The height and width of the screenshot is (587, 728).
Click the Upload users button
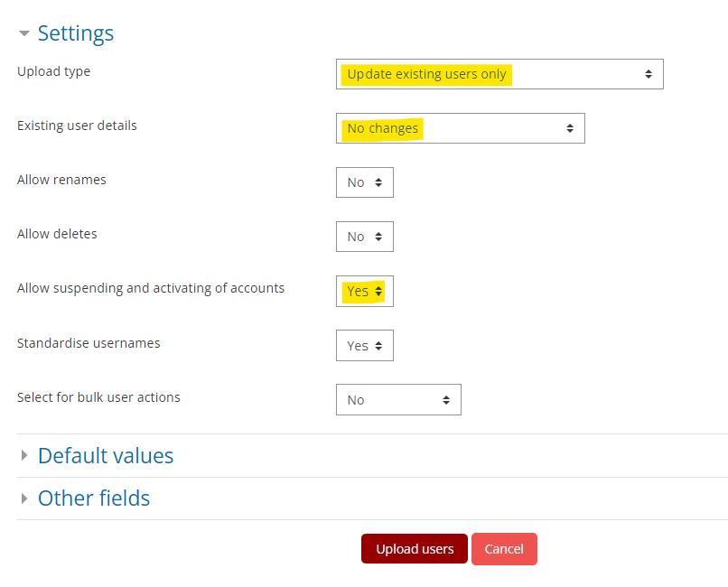(414, 549)
